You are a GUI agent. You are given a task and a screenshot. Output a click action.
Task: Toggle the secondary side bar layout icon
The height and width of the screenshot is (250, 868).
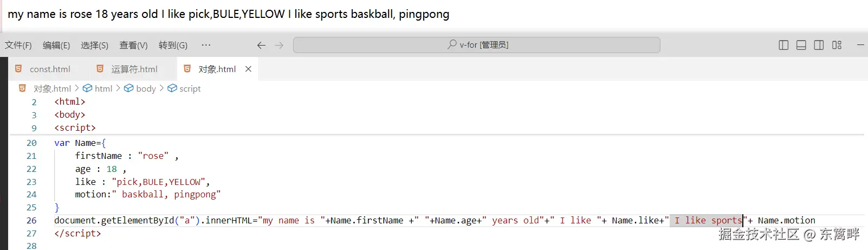(819, 45)
